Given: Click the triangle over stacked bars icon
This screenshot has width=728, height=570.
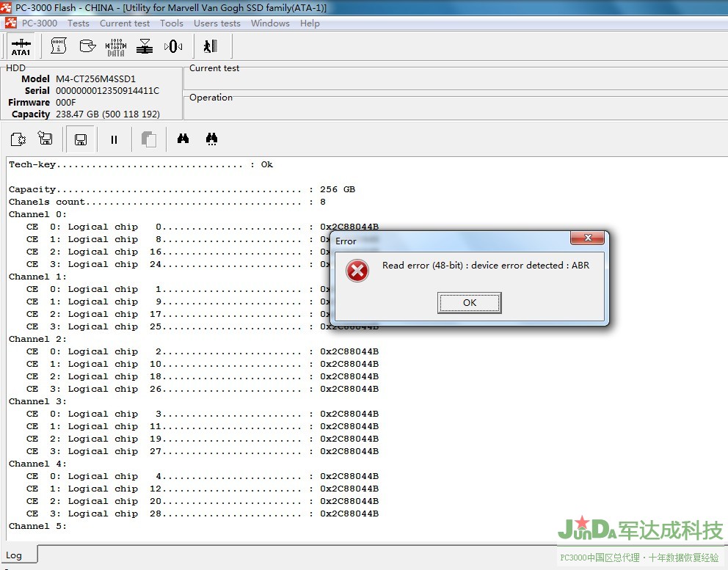Looking at the screenshot, I should (145, 46).
